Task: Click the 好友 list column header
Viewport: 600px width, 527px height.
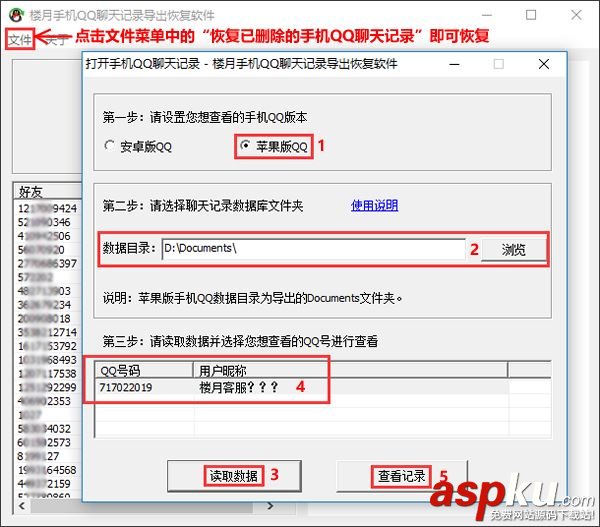Action: click(48, 191)
